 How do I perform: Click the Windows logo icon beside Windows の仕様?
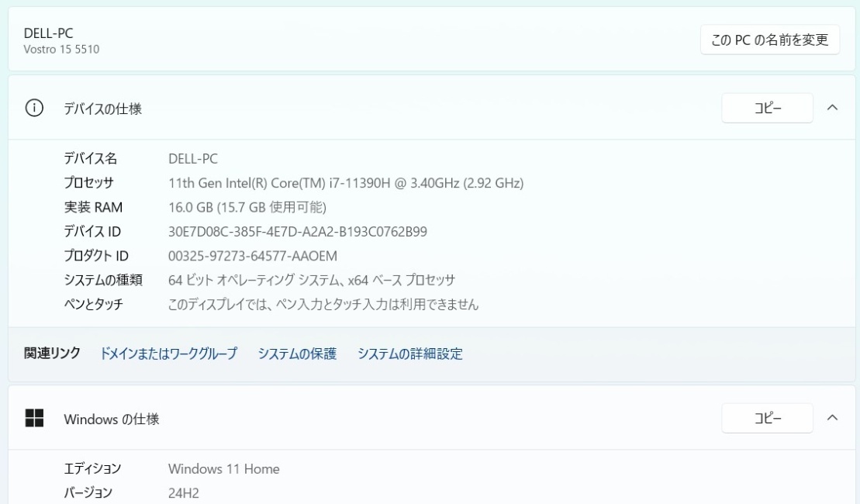coord(34,418)
